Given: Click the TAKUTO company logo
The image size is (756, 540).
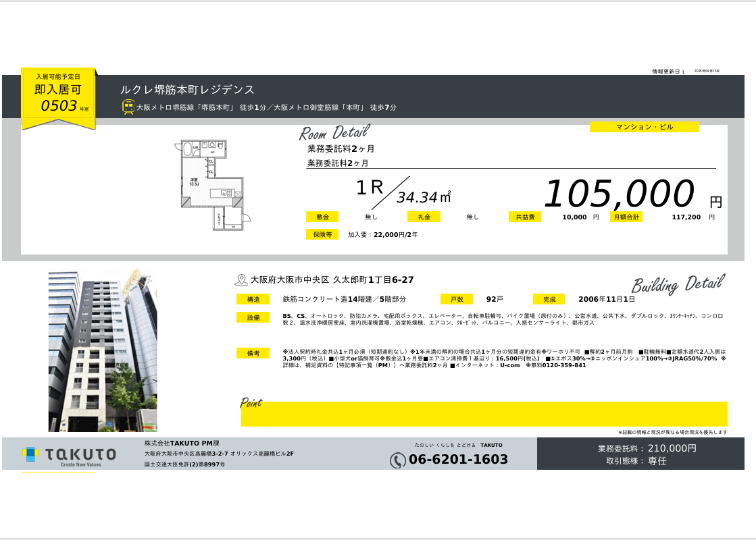Looking at the screenshot, I should (x=69, y=454).
